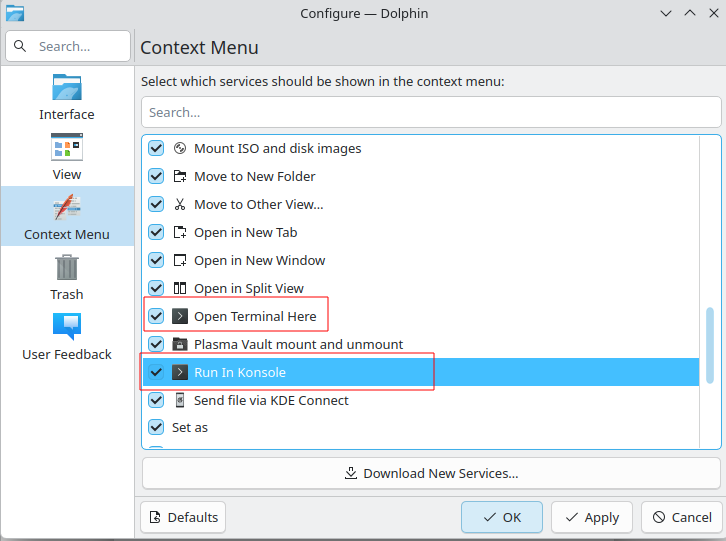This screenshot has width=726, height=541.
Task: Minimize the Configure Dolphin window
Action: pos(666,13)
